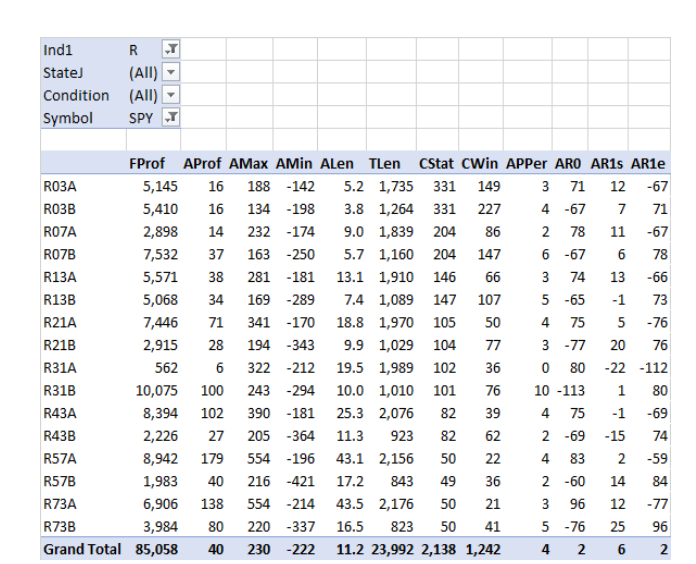Click FProf value 10,075 for R31B
This screenshot has width=696, height=564.
(x=157, y=390)
